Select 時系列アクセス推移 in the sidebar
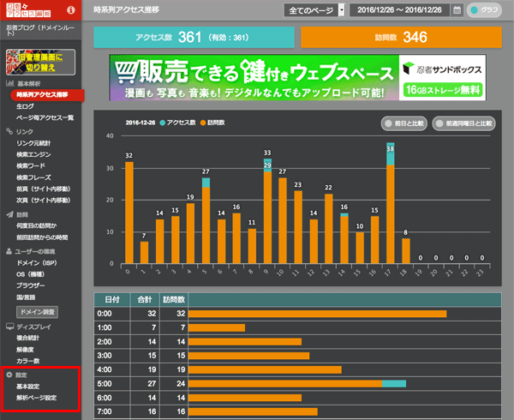This screenshot has height=420, width=514. 47,95
